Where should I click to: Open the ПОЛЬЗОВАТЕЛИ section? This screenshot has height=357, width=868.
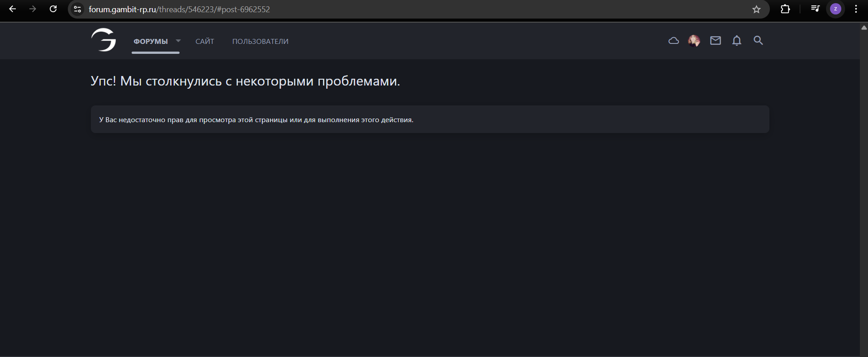(x=260, y=41)
